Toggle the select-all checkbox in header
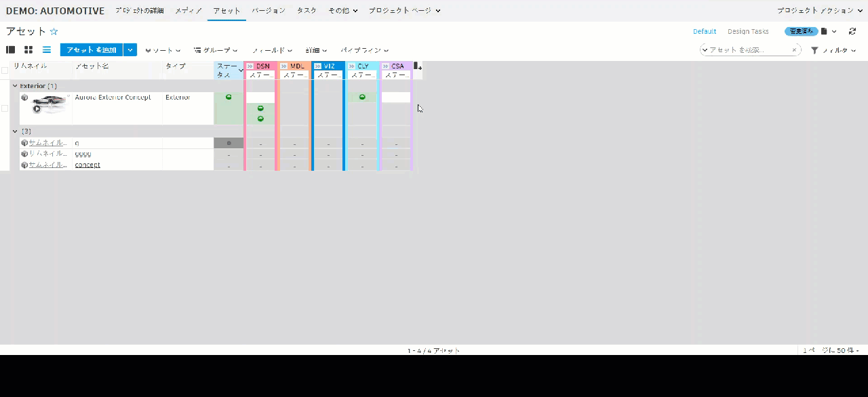868x397 pixels. point(5,70)
